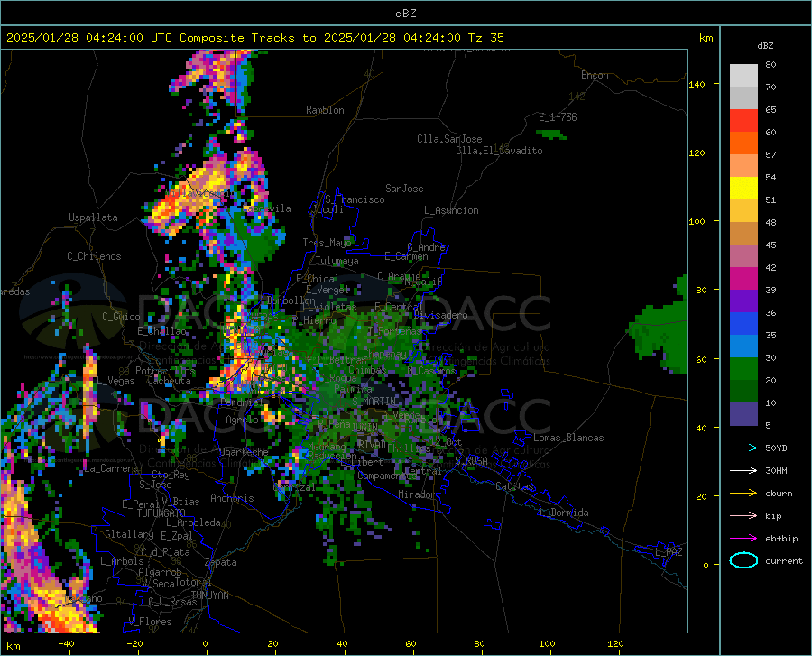This screenshot has width=812, height=656.
Task: Click the cyan 'current' ellipse symbol
Action: (743, 560)
